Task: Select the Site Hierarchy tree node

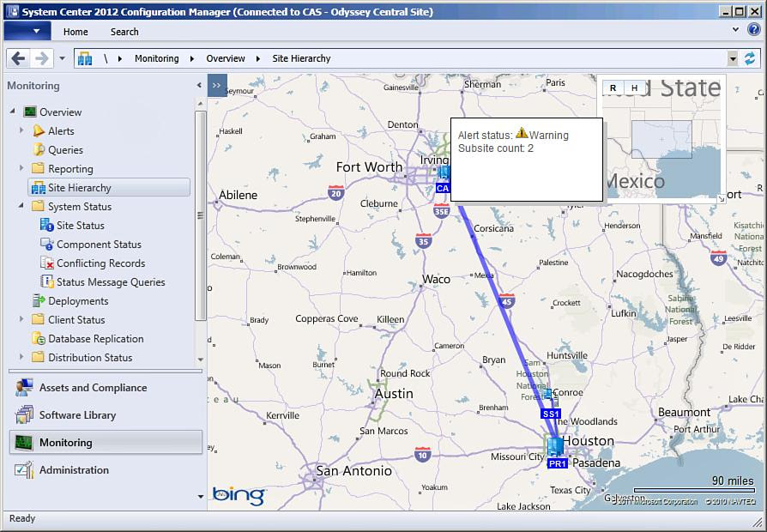Action: point(109,188)
